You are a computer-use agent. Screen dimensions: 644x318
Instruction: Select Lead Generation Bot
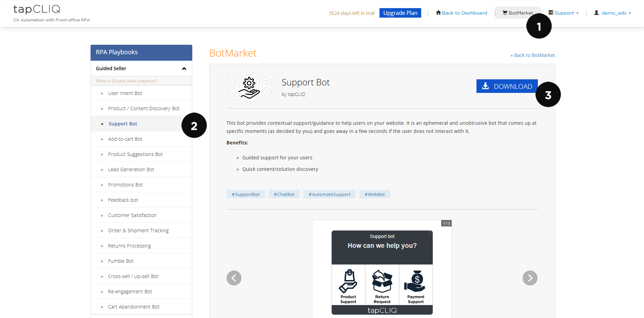tap(141, 170)
